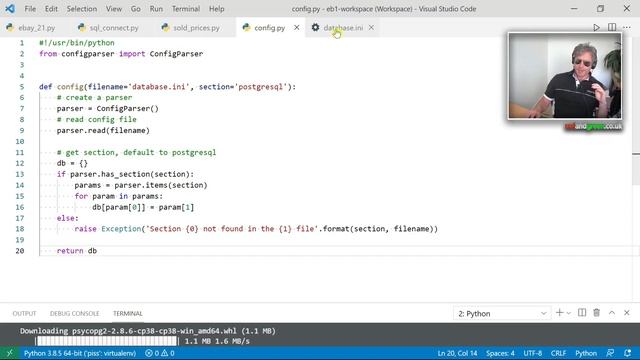Close the terminal panel
The height and width of the screenshot is (360, 640).
pos(627,313)
